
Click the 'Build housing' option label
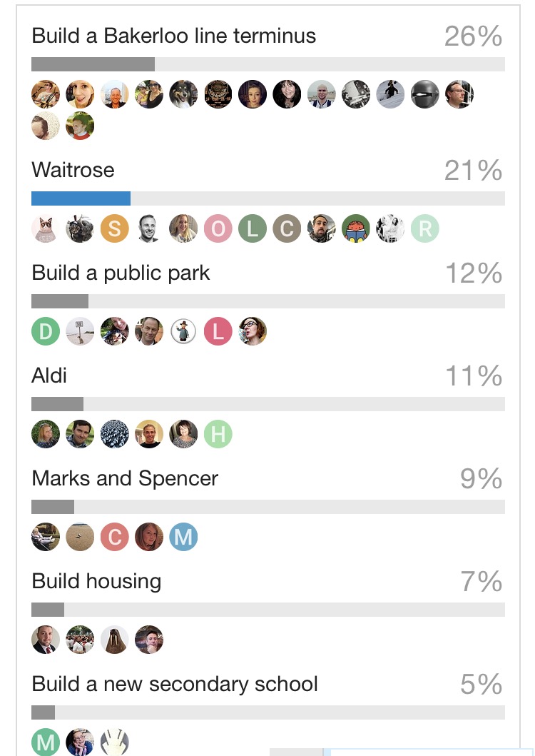[96, 581]
